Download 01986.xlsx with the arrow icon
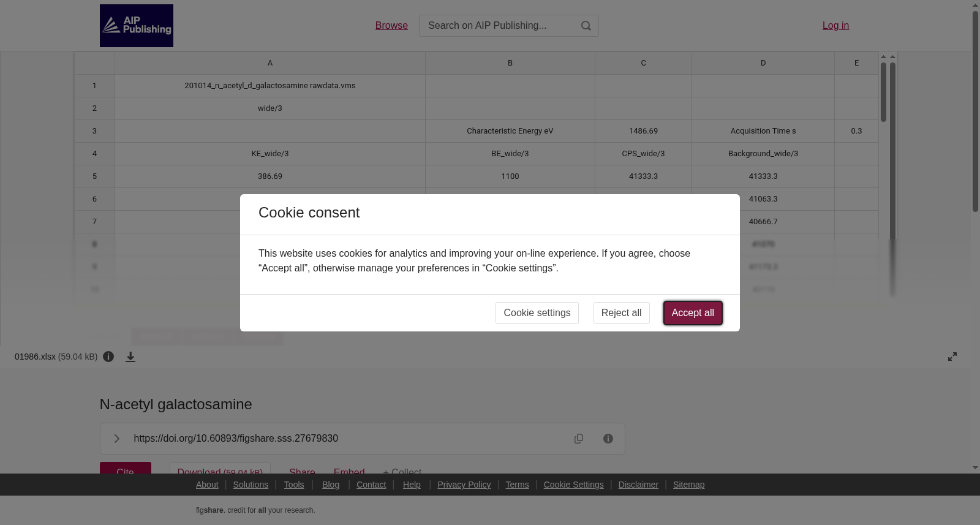Viewport: 980px width, 525px height. [x=130, y=357]
